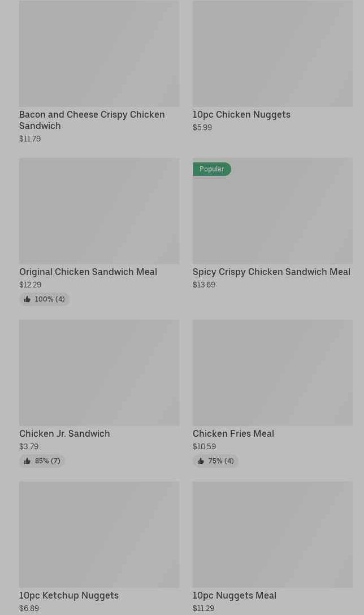The height and width of the screenshot is (615, 364).
Task: Click the $12.29 price of Original Chicken meal
Action: click(30, 285)
